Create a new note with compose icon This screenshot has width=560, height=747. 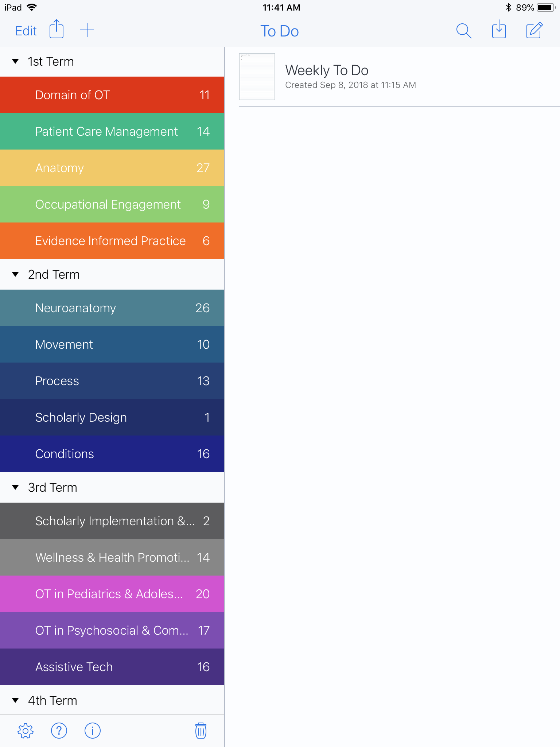coord(534,30)
